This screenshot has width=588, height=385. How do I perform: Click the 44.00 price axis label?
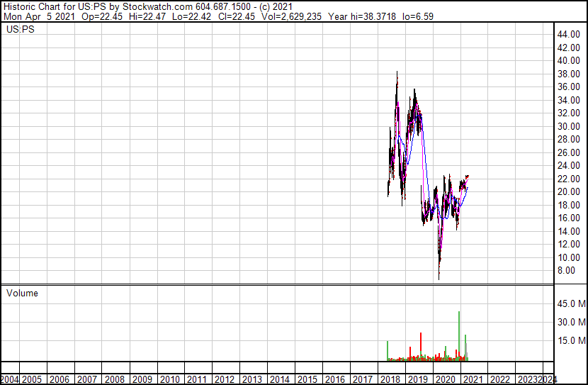click(x=569, y=35)
